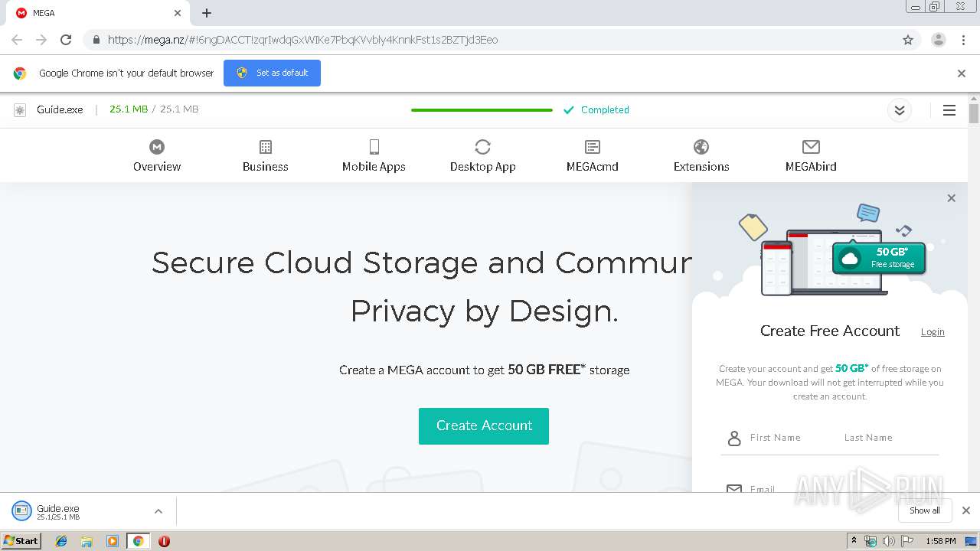Screen dimensions: 980x551
Task: Open the Windows Start menu
Action: point(21,541)
